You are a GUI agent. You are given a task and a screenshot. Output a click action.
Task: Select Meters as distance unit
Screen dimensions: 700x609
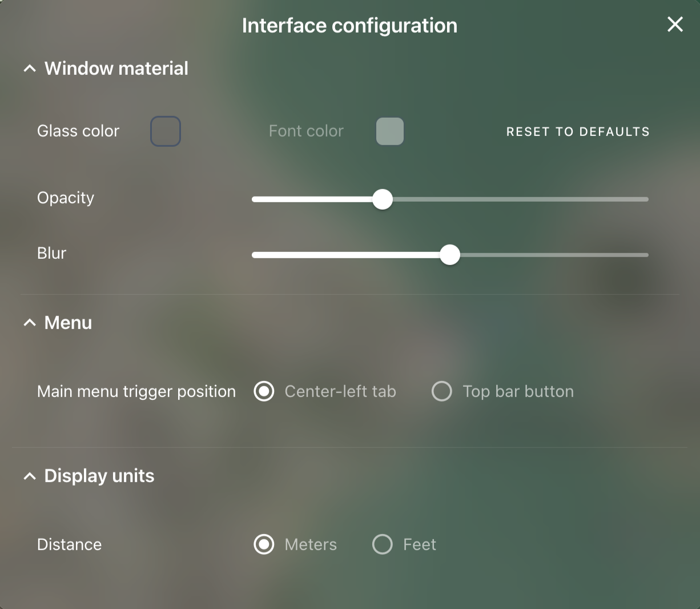(x=264, y=544)
